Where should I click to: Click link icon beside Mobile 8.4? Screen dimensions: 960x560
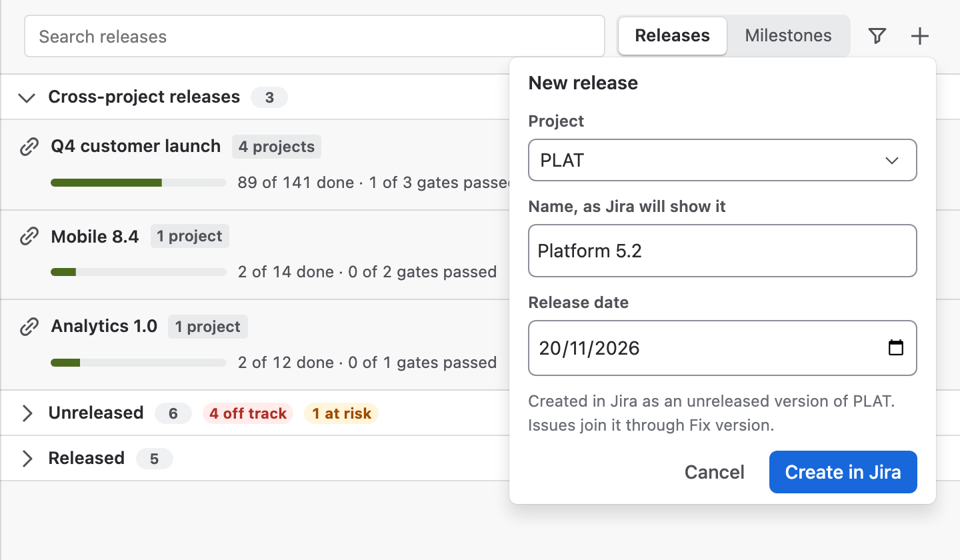coord(29,237)
